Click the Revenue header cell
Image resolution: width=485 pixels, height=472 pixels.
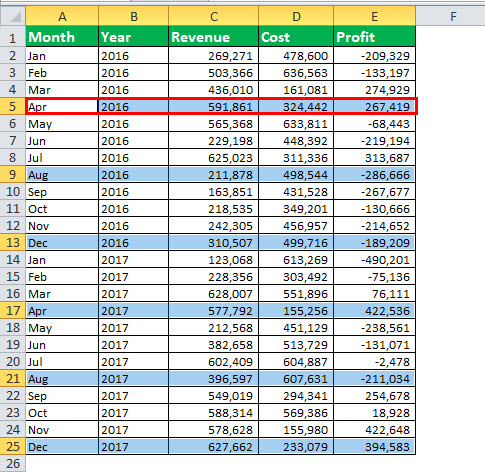click(x=214, y=37)
